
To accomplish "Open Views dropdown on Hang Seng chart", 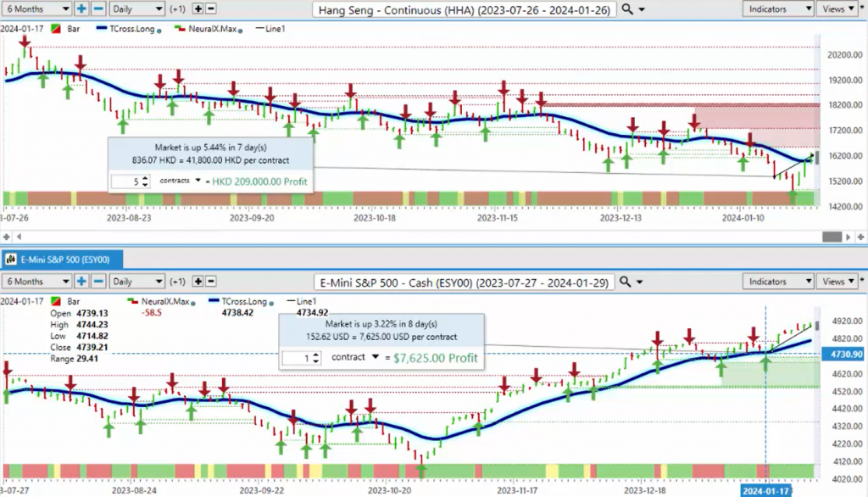I will coord(838,8).
